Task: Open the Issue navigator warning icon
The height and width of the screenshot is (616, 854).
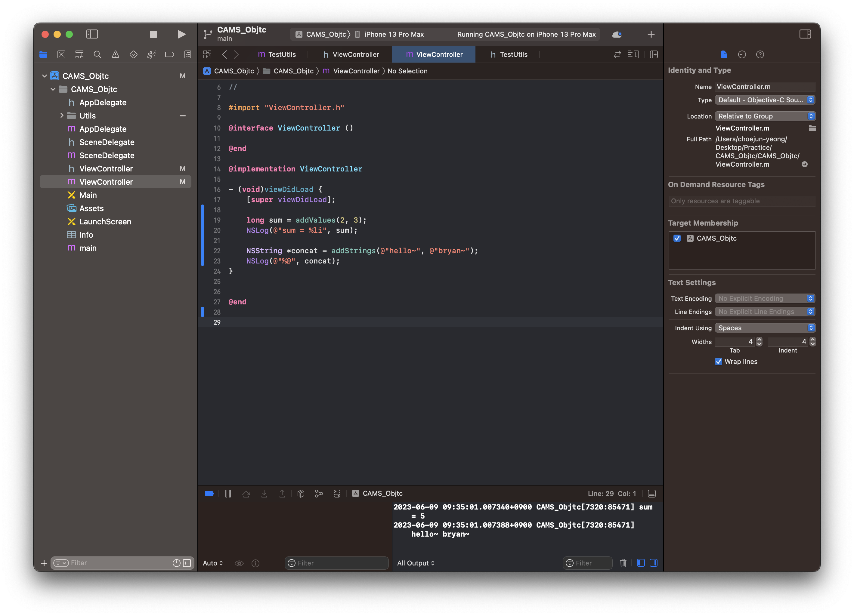Action: click(115, 54)
